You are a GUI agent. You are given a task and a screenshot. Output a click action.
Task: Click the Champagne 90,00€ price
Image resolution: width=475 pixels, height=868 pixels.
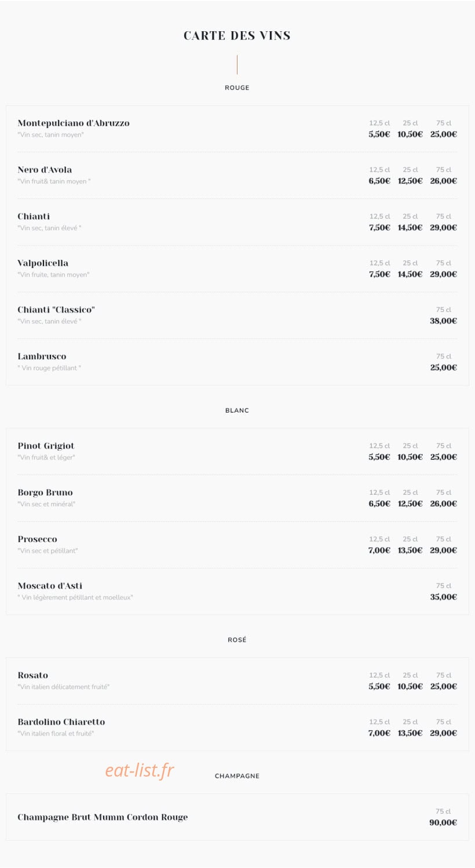443,822
